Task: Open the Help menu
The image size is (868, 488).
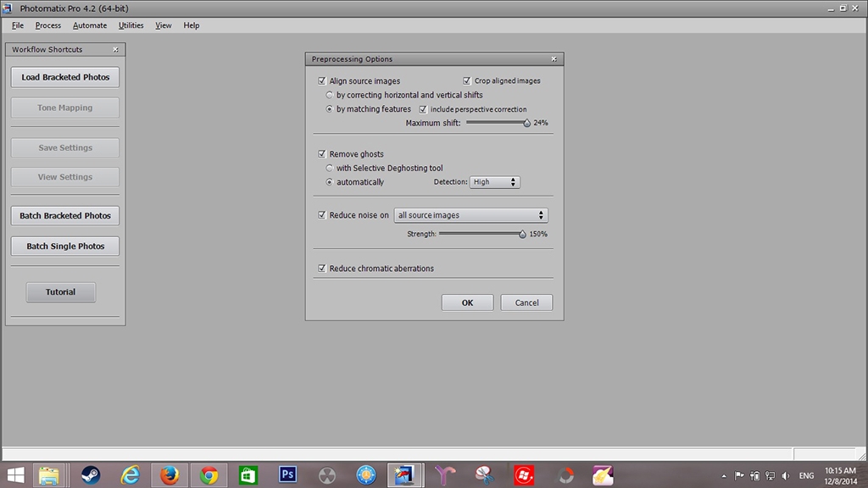Action: pyautogui.click(x=192, y=25)
